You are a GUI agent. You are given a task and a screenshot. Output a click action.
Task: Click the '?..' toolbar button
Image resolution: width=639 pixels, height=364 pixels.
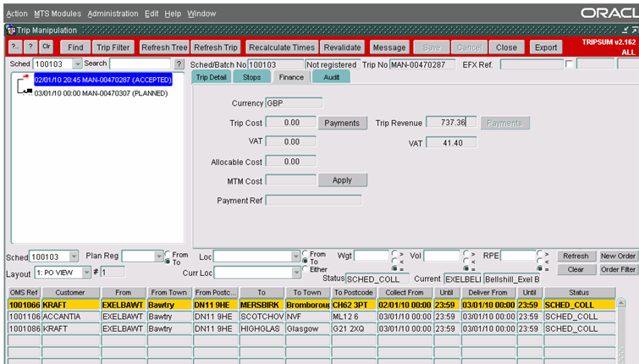click(x=15, y=47)
